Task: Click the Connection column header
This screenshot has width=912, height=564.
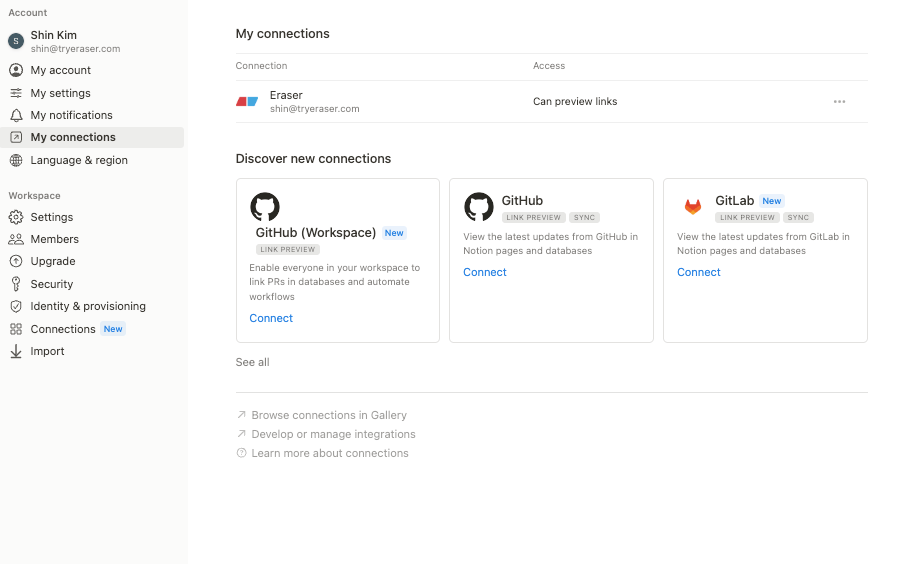Action: pyautogui.click(x=261, y=66)
